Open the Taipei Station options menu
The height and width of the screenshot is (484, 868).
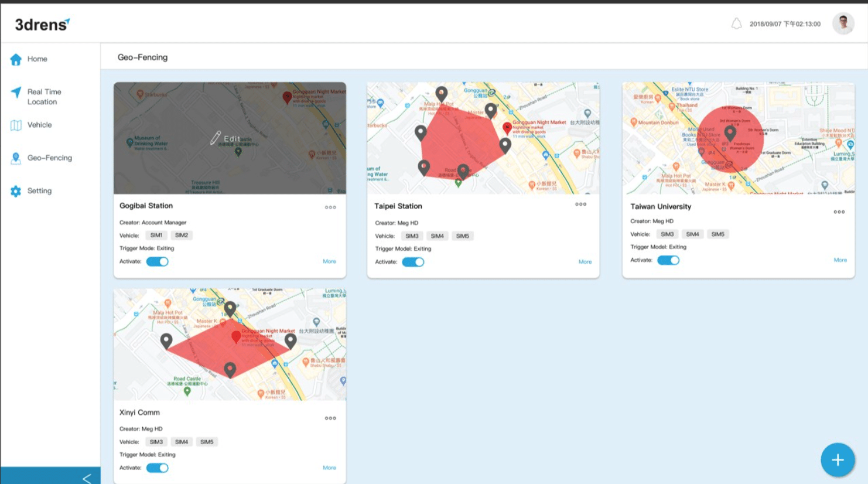pyautogui.click(x=580, y=204)
